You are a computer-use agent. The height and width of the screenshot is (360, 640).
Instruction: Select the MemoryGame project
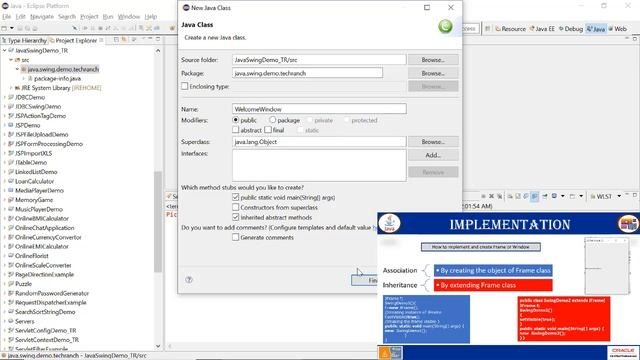[34, 200]
